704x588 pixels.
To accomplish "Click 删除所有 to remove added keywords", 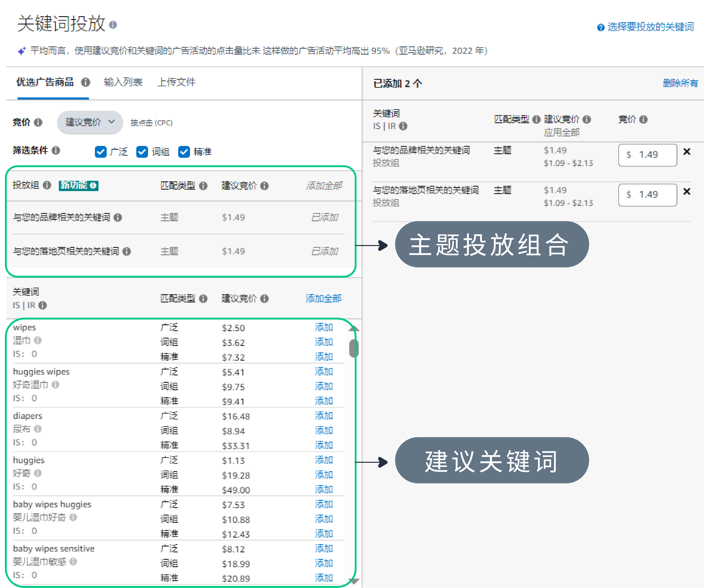I will click(x=680, y=83).
